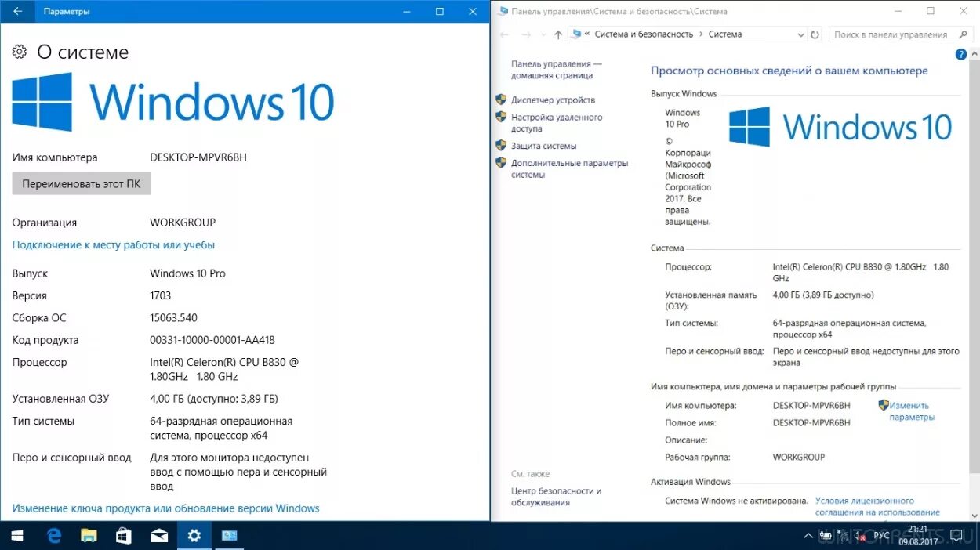Select Windows 10 Pro edition value in Параметры
The height and width of the screenshot is (550, 980).
(x=187, y=273)
